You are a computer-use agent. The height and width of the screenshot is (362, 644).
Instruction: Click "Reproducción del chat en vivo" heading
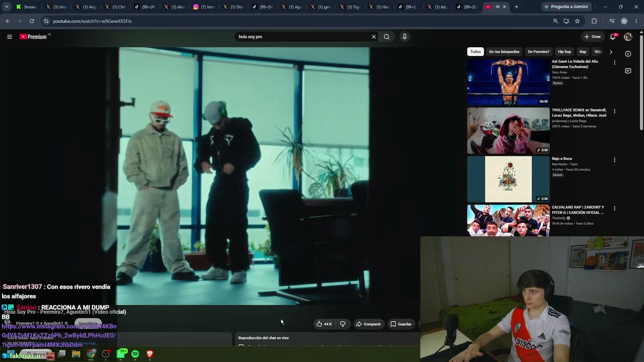[x=264, y=338]
